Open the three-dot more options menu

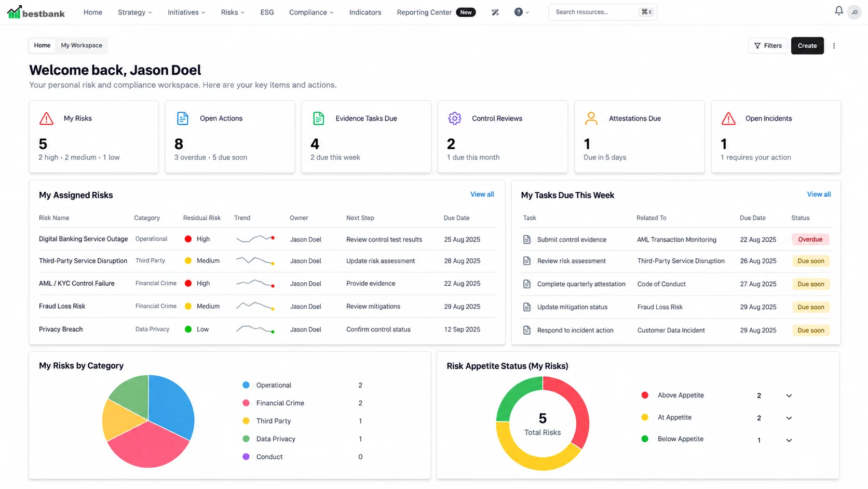834,46
